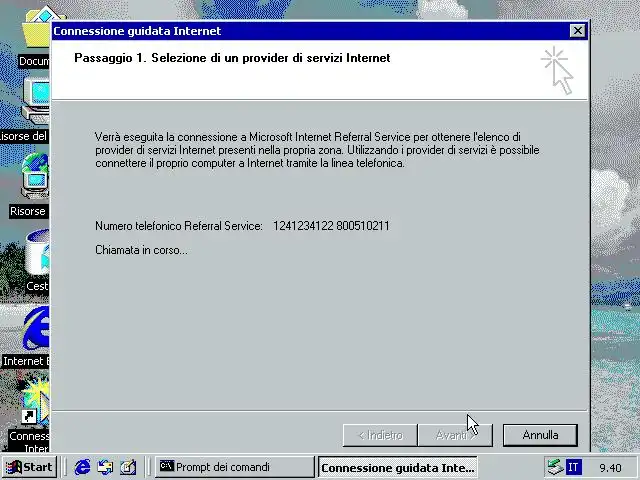The width and height of the screenshot is (640, 480).
Task: Close the Connessione guidata Internet dialog
Action: point(577,31)
